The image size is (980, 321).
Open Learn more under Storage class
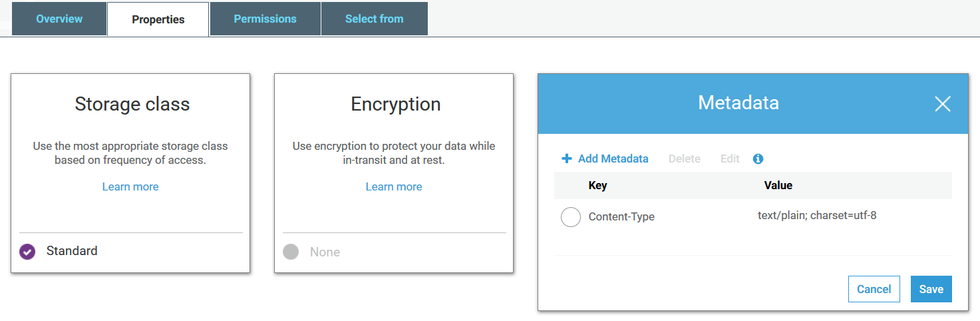(x=130, y=186)
